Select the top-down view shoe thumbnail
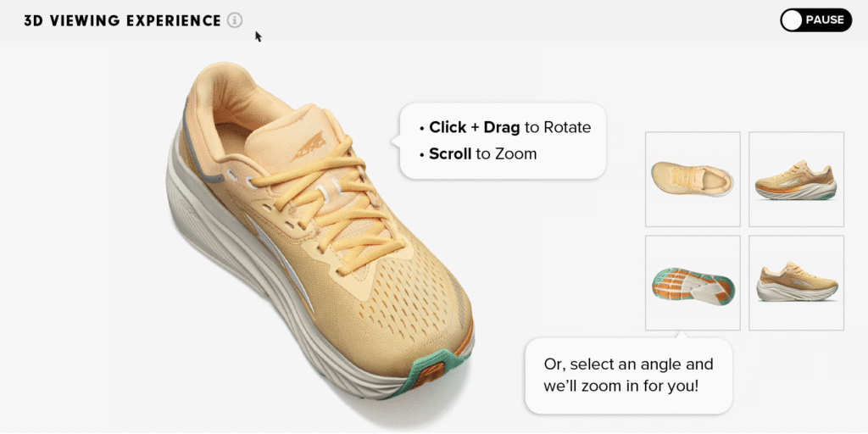The height and width of the screenshot is (434, 868). click(693, 179)
